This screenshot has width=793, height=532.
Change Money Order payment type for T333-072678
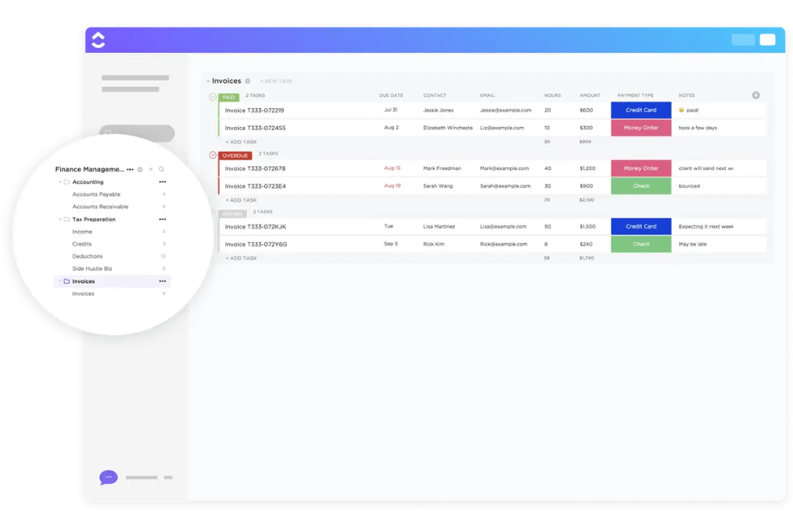pyautogui.click(x=641, y=169)
